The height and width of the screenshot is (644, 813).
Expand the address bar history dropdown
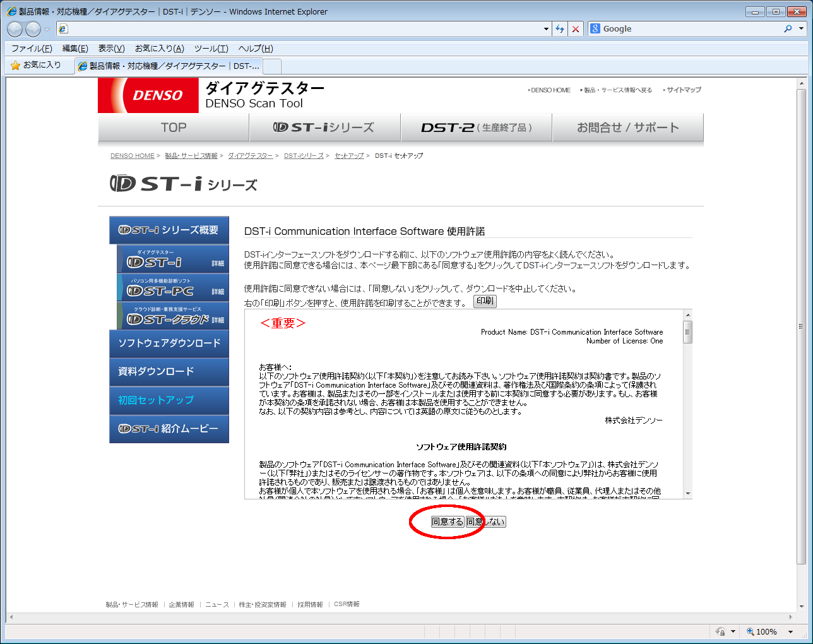point(547,29)
